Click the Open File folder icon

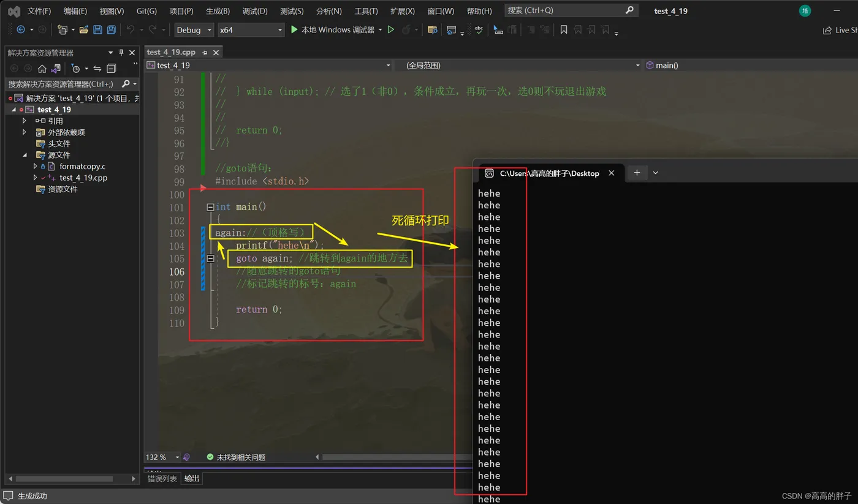tap(84, 29)
